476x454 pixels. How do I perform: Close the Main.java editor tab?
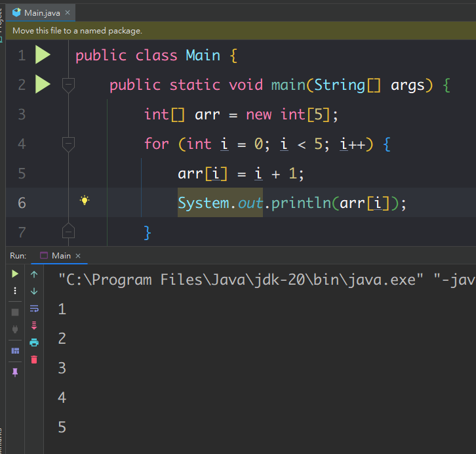tap(68, 12)
